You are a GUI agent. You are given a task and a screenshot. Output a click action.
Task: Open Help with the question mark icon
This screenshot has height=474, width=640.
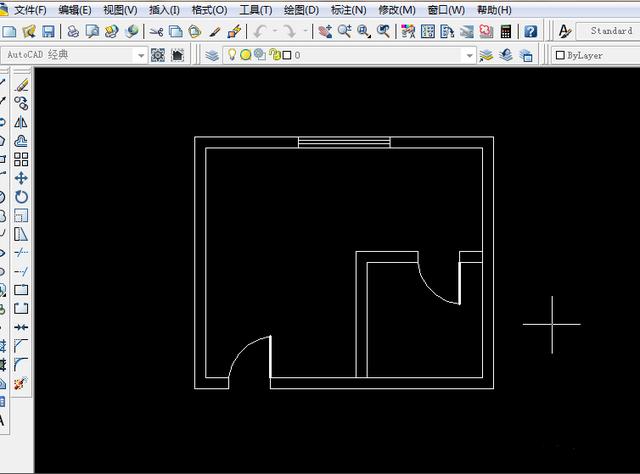click(x=530, y=31)
